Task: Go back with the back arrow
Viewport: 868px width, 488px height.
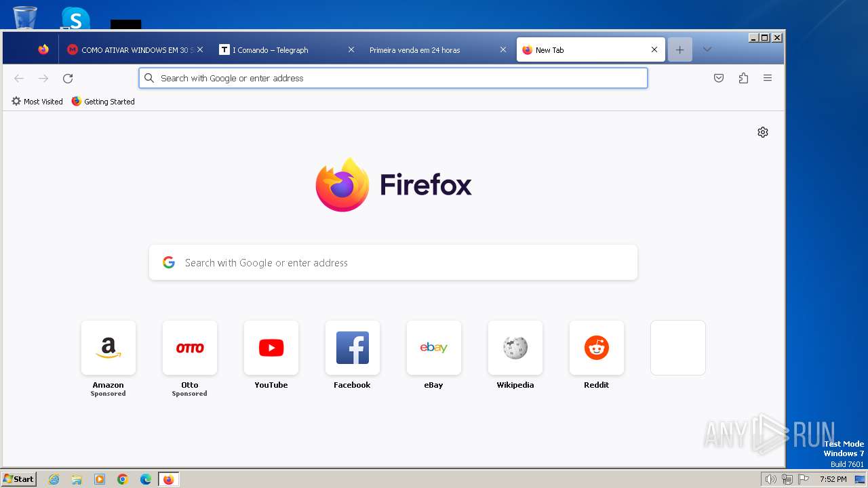Action: pyautogui.click(x=19, y=79)
